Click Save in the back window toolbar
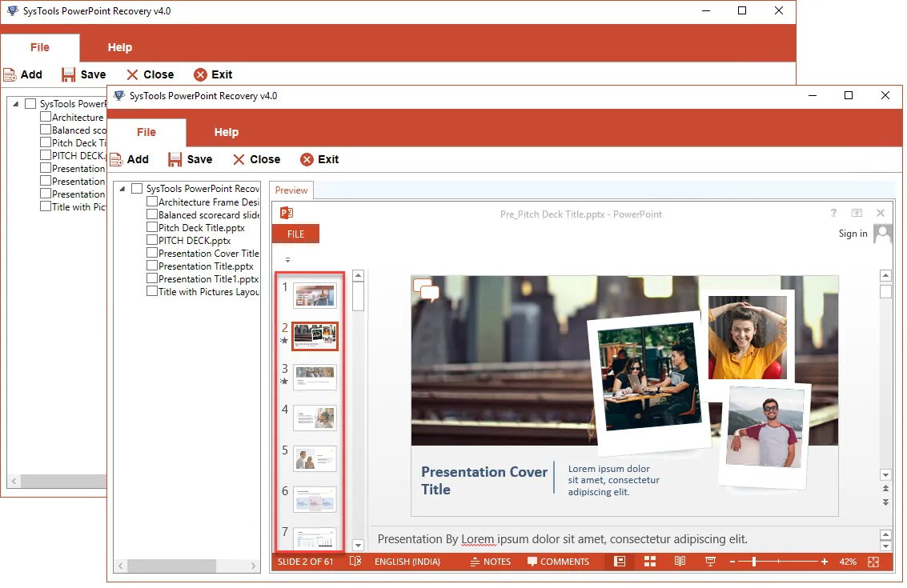The height and width of the screenshot is (588, 907). (84, 74)
